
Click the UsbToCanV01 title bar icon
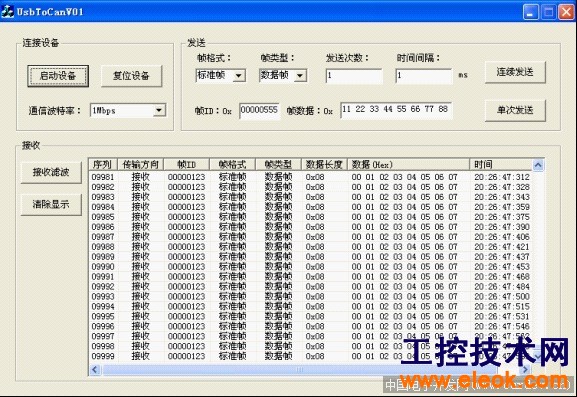(x=7, y=12)
